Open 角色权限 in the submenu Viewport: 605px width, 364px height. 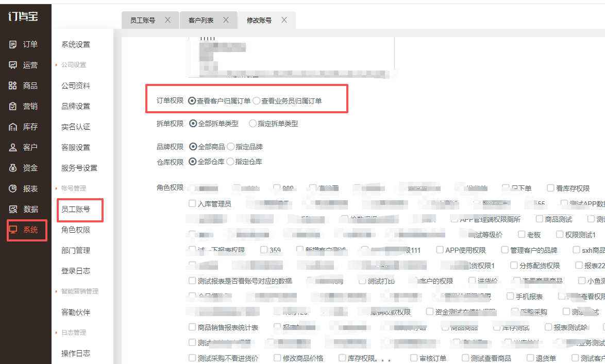(76, 230)
